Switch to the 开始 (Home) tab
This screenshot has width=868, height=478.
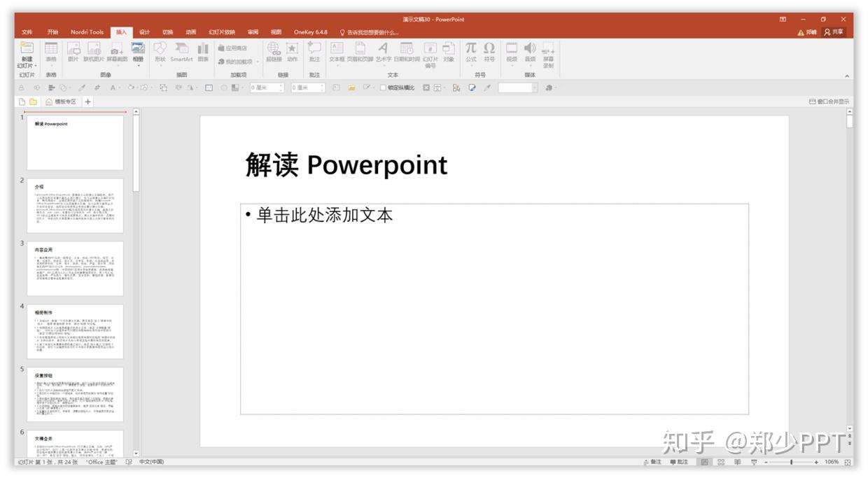[x=52, y=32]
